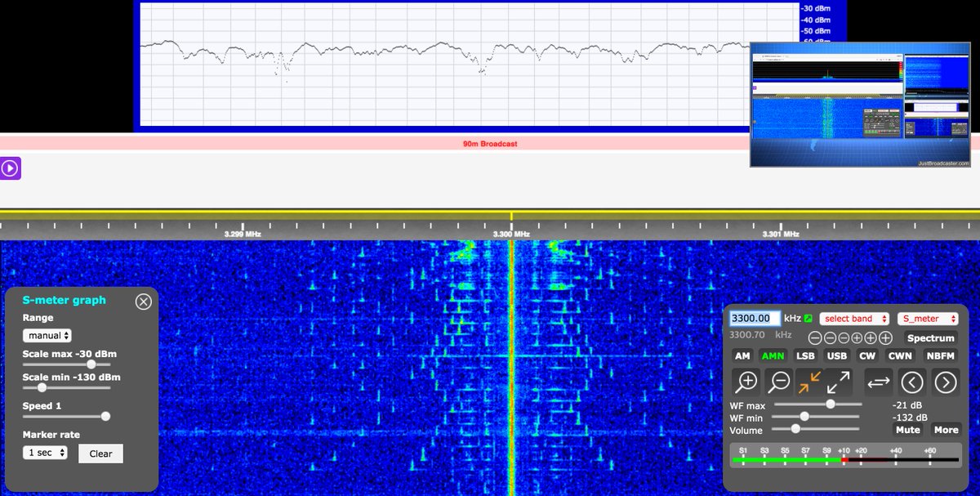The width and height of the screenshot is (980, 496).
Task: Open the Range manual dropdown
Action: 47,336
